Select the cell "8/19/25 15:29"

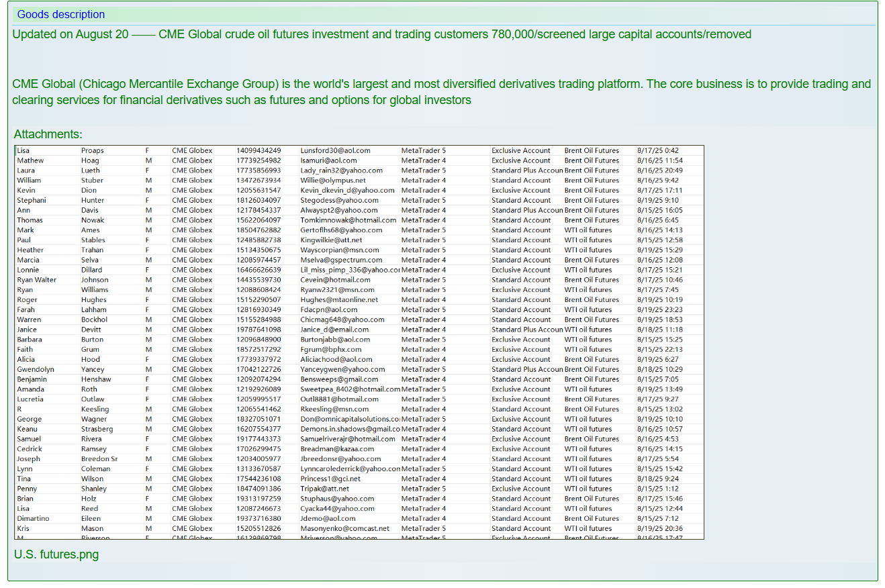click(660, 250)
